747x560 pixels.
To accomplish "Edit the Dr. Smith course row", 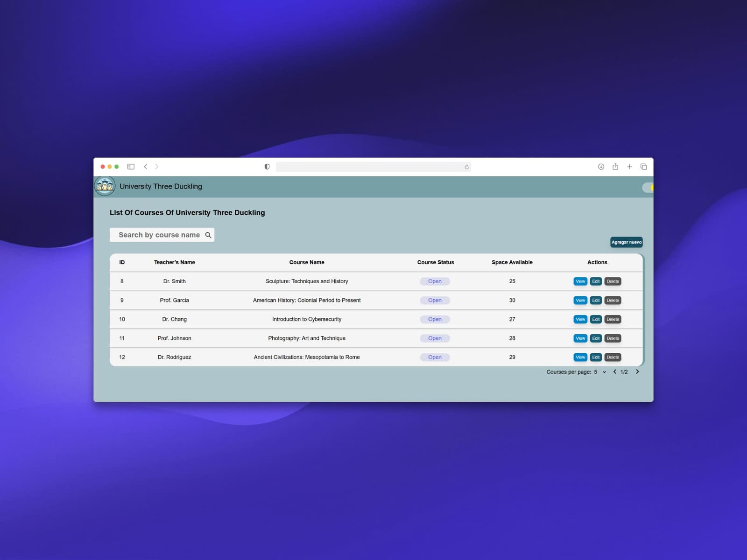I will point(596,281).
